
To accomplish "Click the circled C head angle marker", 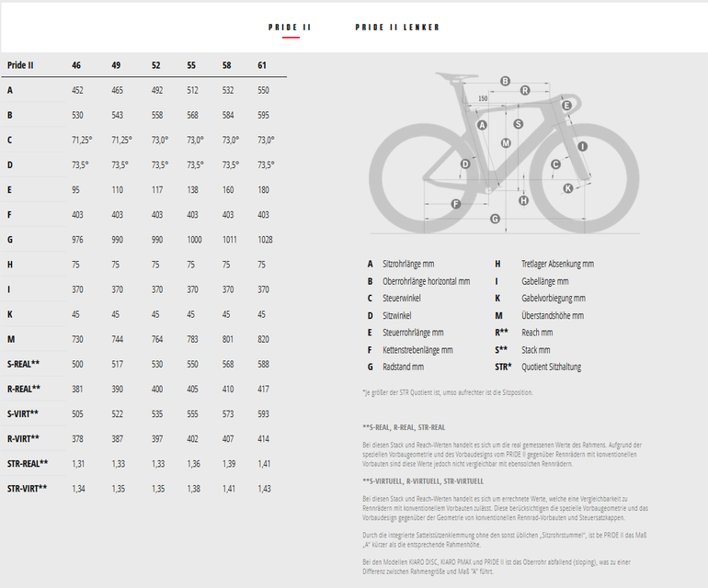I will [555, 164].
